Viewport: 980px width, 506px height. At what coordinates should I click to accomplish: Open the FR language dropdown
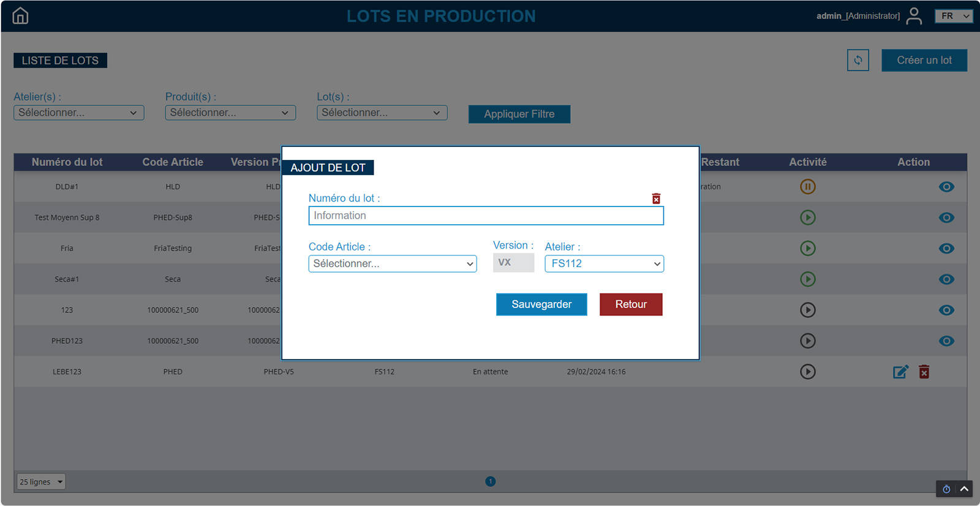tap(954, 16)
